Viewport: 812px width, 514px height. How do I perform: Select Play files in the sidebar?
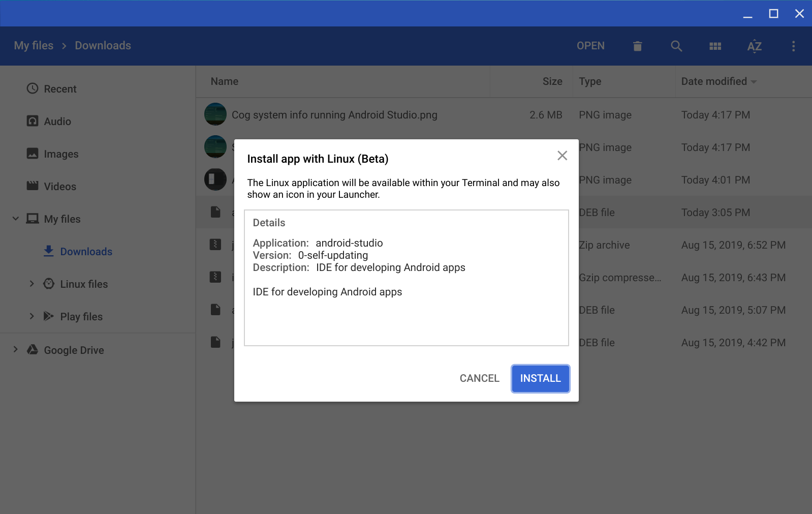coord(81,317)
